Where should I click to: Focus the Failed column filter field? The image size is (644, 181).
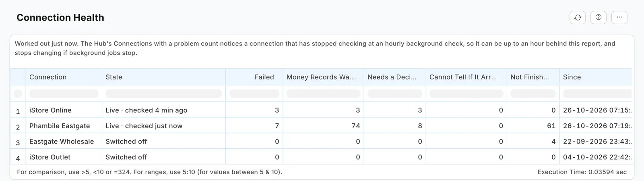click(x=254, y=94)
